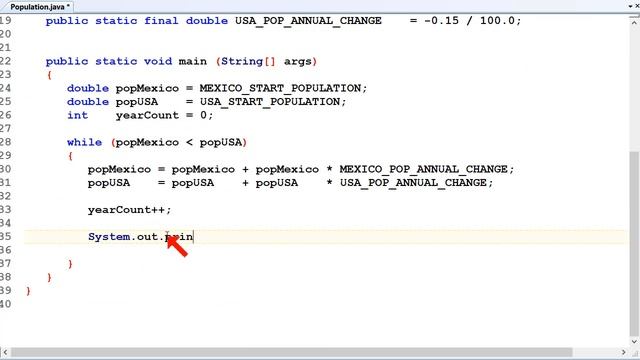Image resolution: width=640 pixels, height=360 pixels.
Task: Close the Population.java document with X
Action: pyautogui.click(x=637, y=7)
